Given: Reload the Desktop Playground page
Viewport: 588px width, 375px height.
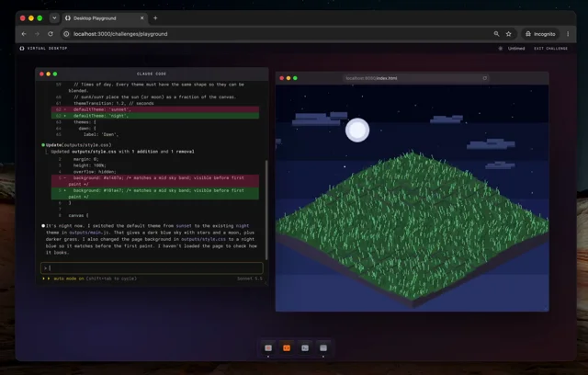Looking at the screenshot, I should pyautogui.click(x=51, y=34).
